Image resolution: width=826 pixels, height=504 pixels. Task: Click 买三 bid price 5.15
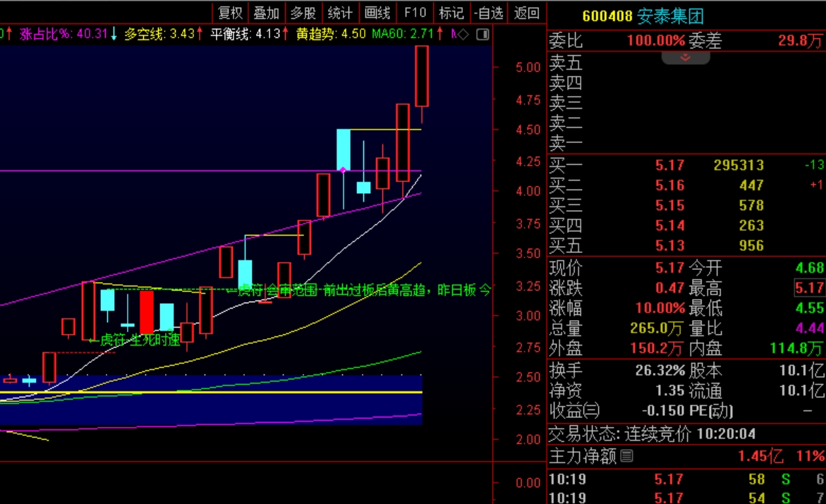[669, 205]
